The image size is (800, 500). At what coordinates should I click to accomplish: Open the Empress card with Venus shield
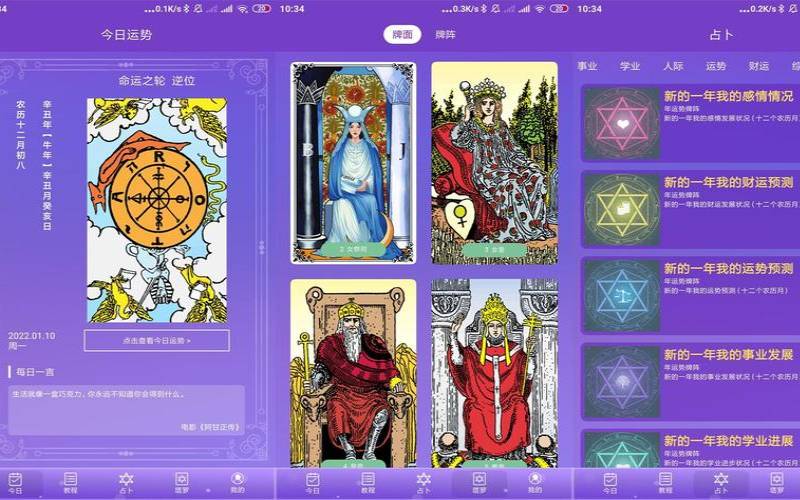[x=494, y=163]
